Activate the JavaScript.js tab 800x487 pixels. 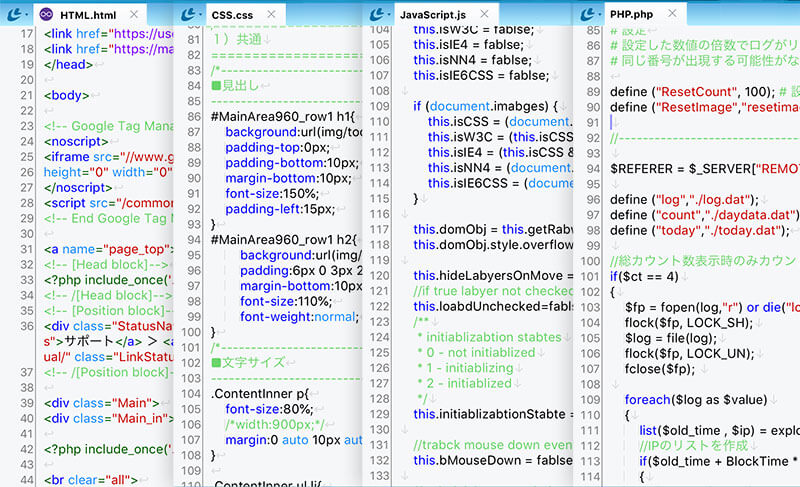click(x=433, y=15)
